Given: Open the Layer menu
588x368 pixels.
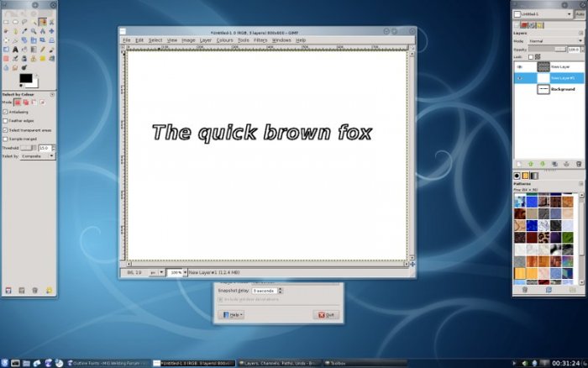Looking at the screenshot, I should [x=206, y=40].
